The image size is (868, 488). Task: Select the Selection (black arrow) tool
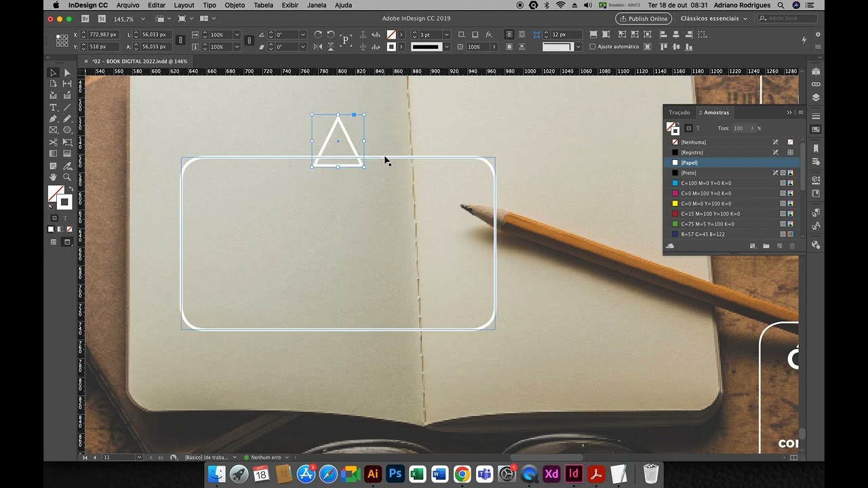click(x=53, y=73)
